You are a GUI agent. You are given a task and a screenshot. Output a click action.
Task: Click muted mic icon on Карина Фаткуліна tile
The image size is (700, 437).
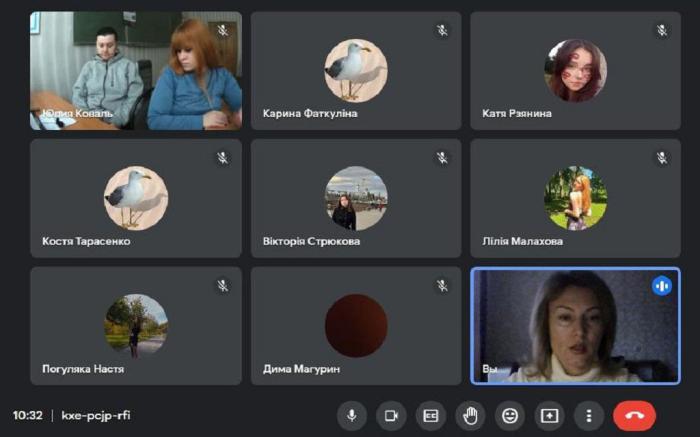pyautogui.click(x=442, y=31)
